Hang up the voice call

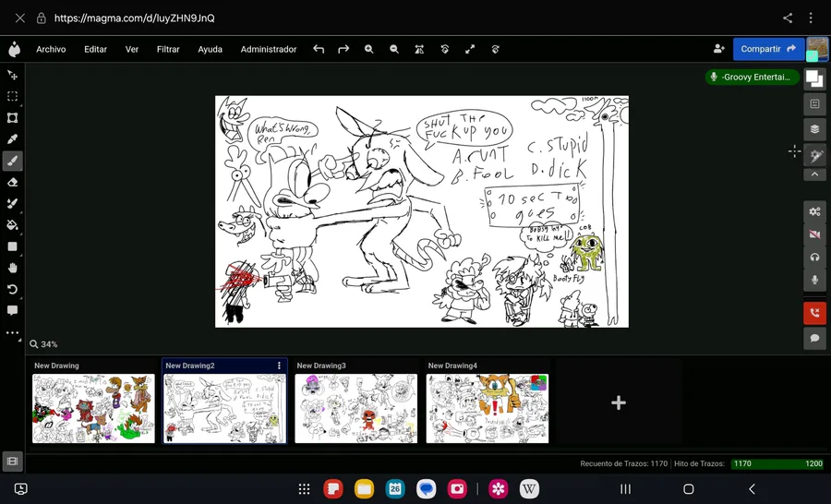[815, 313]
